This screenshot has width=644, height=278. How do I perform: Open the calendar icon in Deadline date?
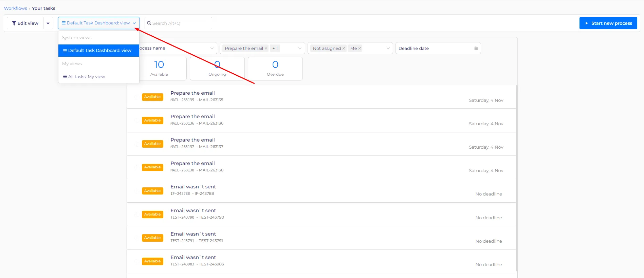[x=476, y=48]
